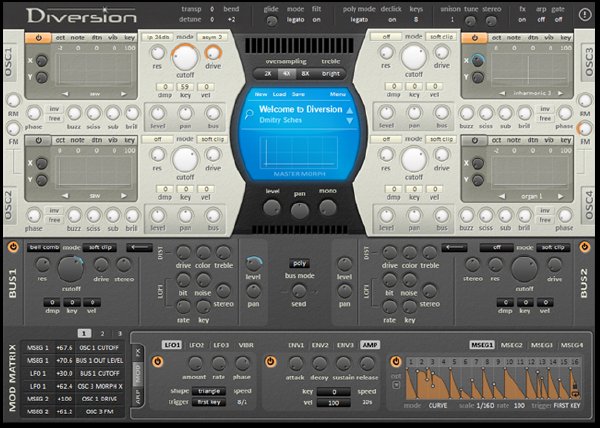This screenshot has width=600, height=428.
Task: Open BUS1 filter type bell comb dropdown
Action: (x=44, y=247)
